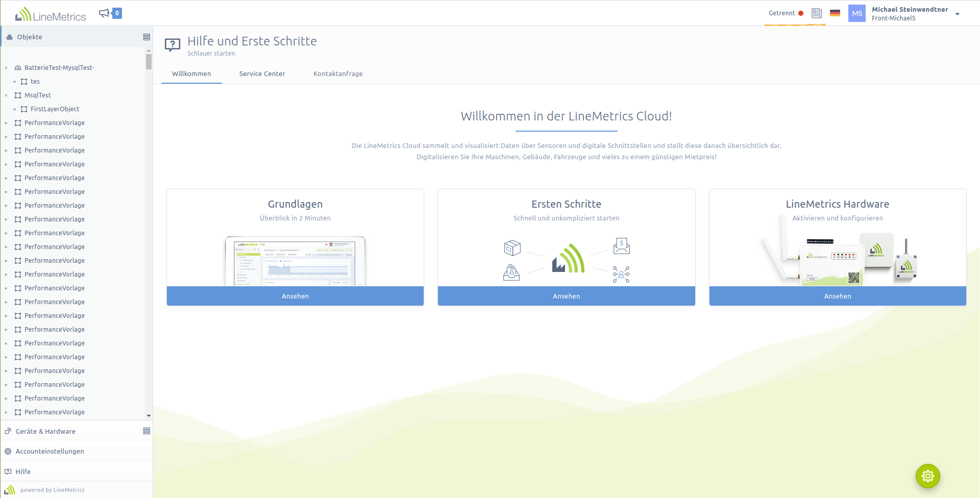Click the red disconnected status dot

(x=801, y=13)
